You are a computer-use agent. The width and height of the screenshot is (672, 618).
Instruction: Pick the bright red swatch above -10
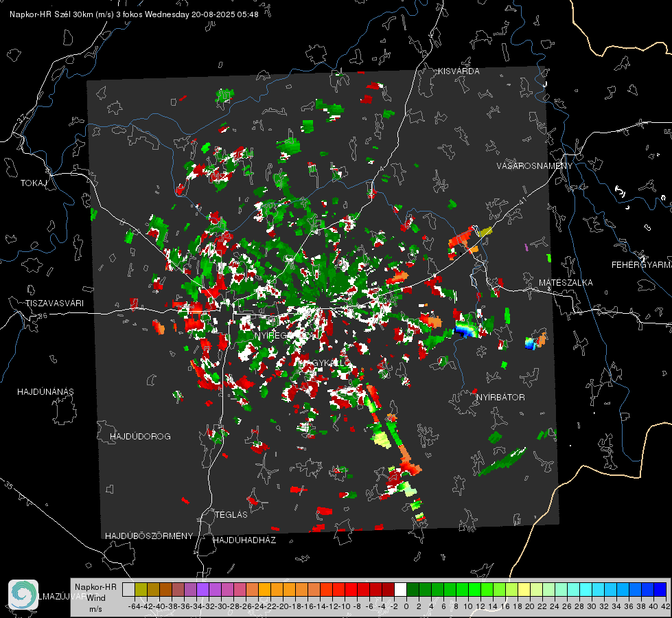[x=351, y=589]
